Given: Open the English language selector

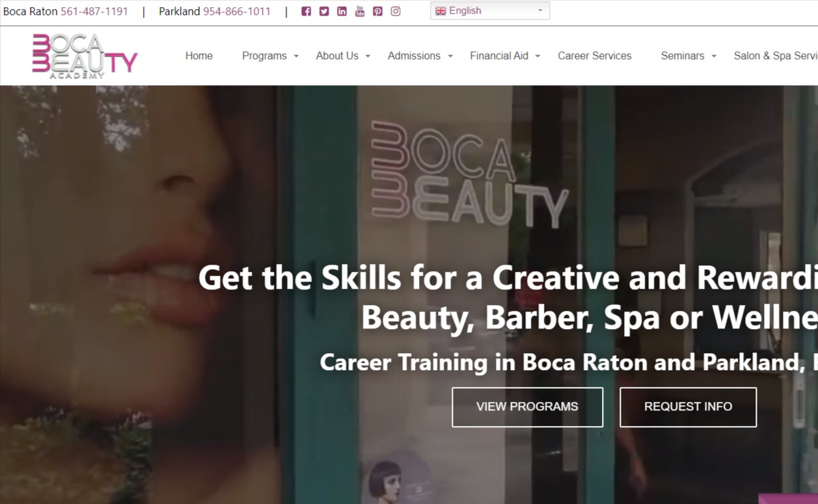Looking at the screenshot, I should point(489,10).
